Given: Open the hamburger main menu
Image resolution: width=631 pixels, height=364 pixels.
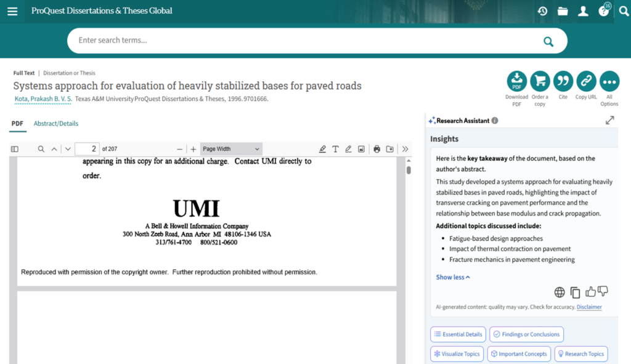Looking at the screenshot, I should (x=12, y=11).
